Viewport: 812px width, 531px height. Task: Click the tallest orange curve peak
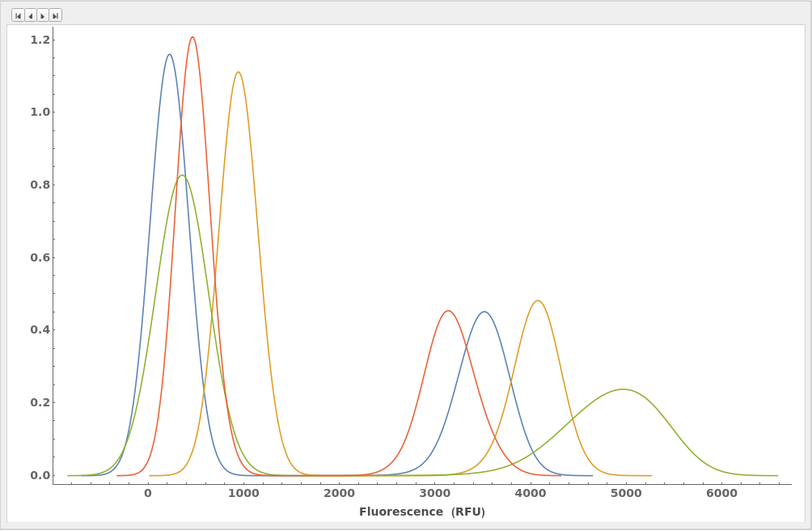[238, 72]
